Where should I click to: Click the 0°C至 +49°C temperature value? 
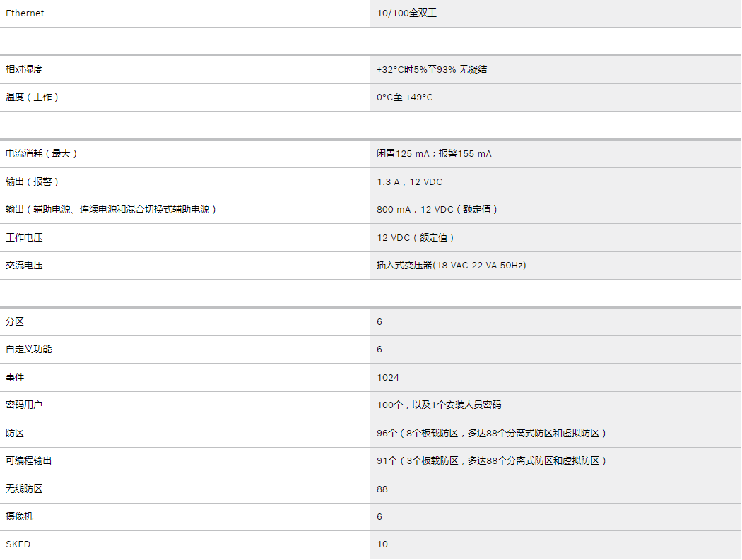tap(404, 97)
